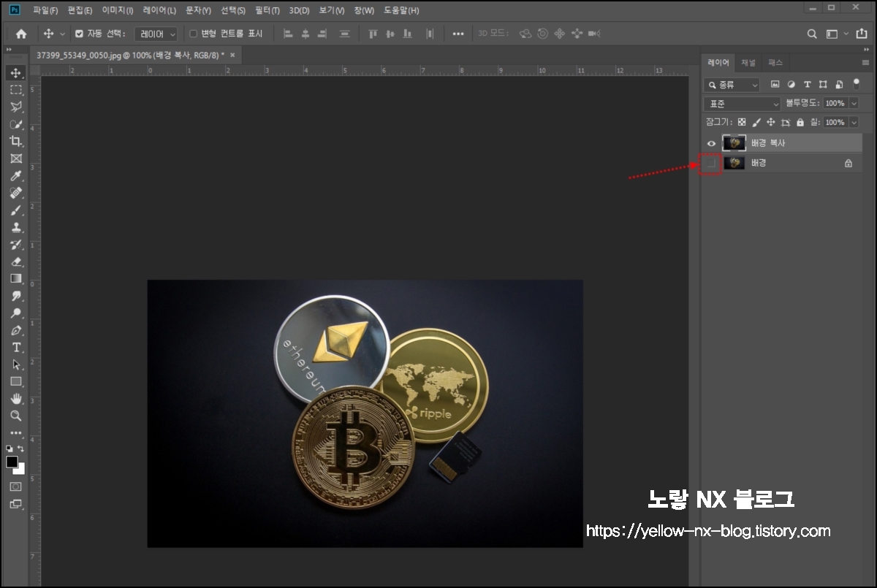Image resolution: width=877 pixels, height=588 pixels.
Task: Switch to the 채널 tab
Action: point(748,63)
